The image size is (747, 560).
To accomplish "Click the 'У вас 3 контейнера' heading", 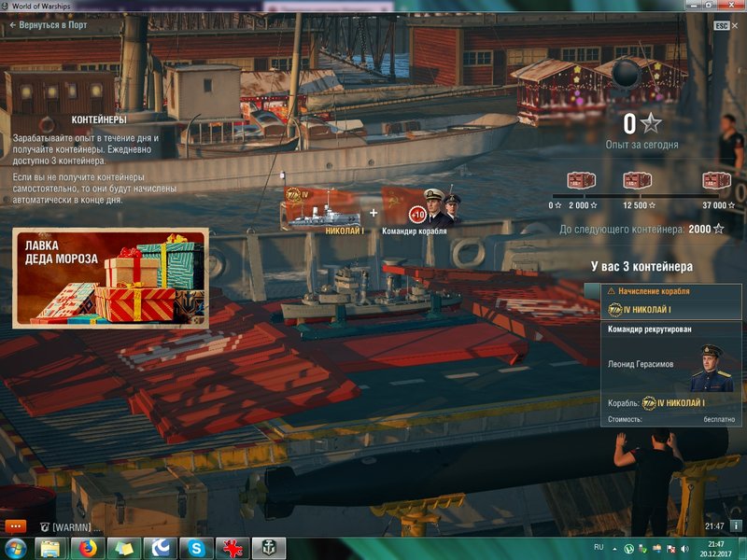I will coord(641,267).
